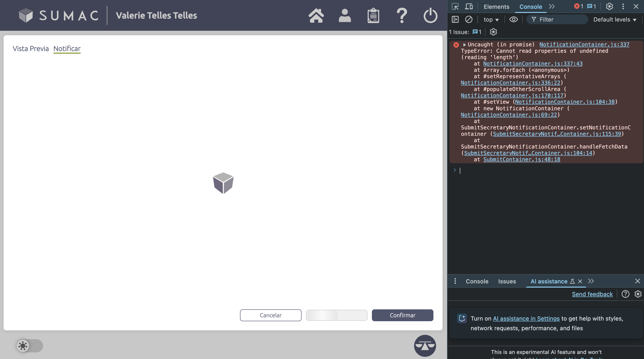Clear the console with the ban icon

click(469, 20)
